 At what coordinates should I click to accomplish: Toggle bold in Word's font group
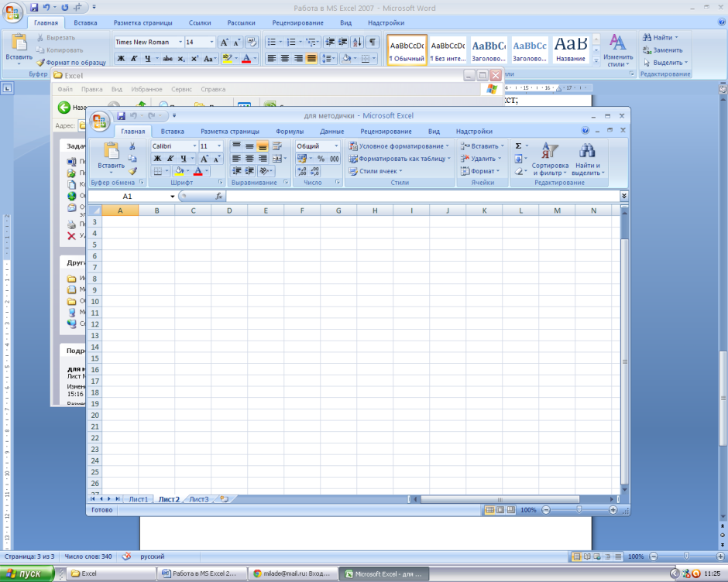coord(121,59)
